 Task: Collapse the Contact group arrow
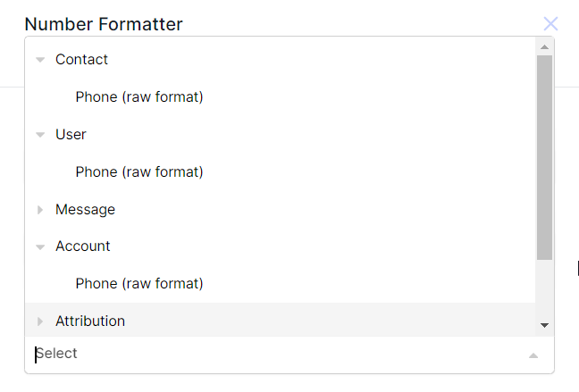[40, 60]
